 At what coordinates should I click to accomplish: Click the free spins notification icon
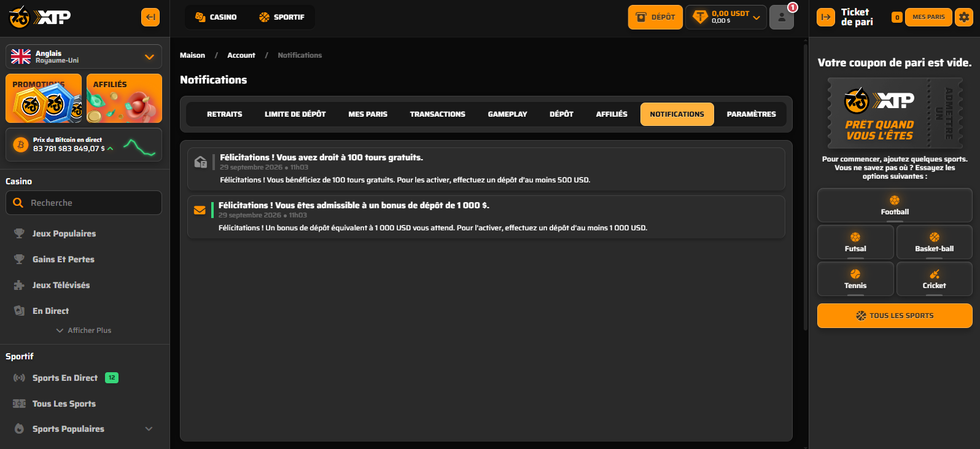pos(201,162)
